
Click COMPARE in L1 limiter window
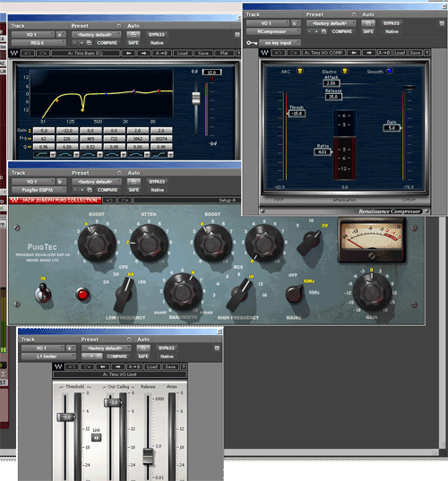[x=116, y=356]
